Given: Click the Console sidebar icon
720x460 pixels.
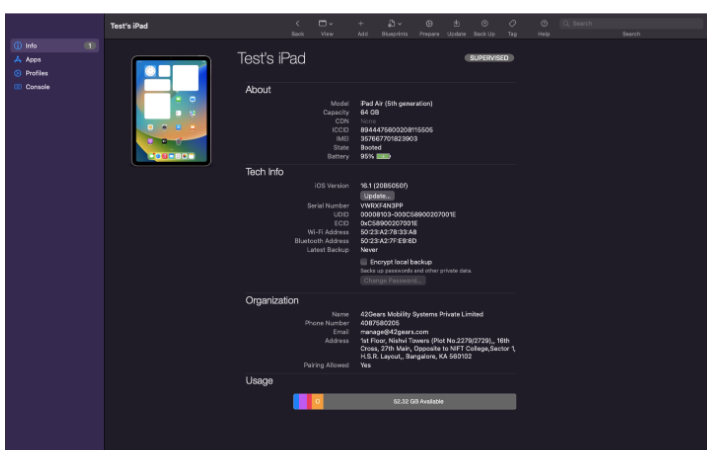Looking at the screenshot, I should point(18,87).
